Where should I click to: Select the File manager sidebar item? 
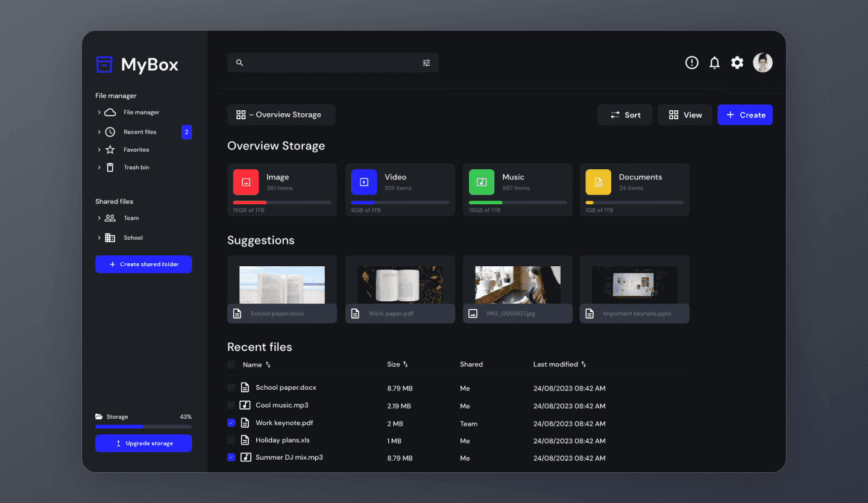tap(142, 113)
